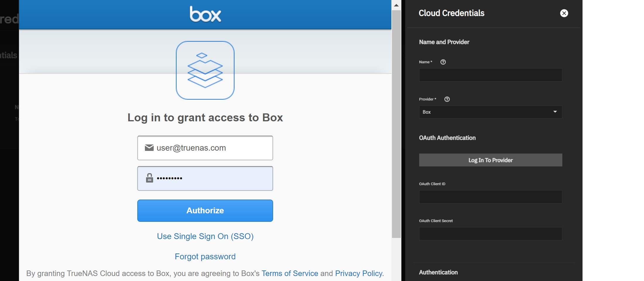This screenshot has height=281, width=644.
Task: Click the credential Name input field
Action: click(491, 75)
